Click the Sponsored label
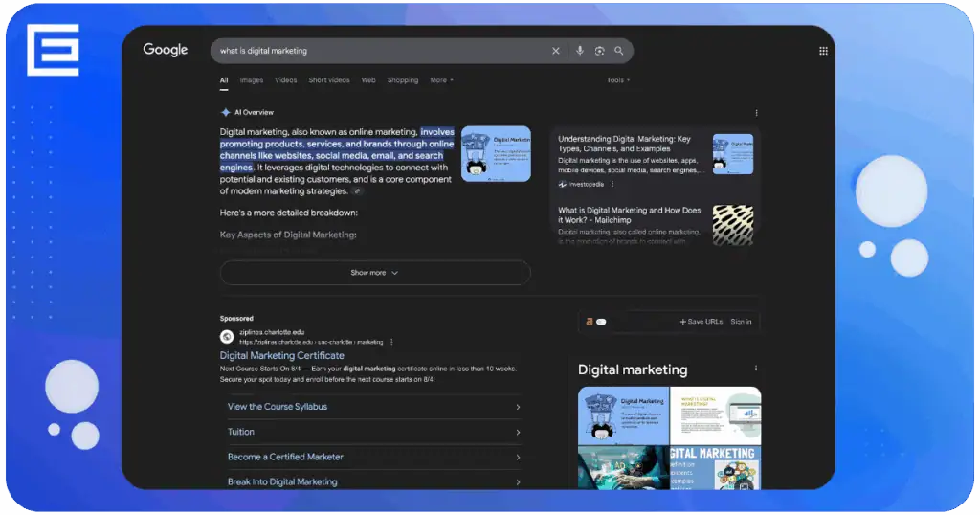The width and height of the screenshot is (980, 515). tap(236, 318)
